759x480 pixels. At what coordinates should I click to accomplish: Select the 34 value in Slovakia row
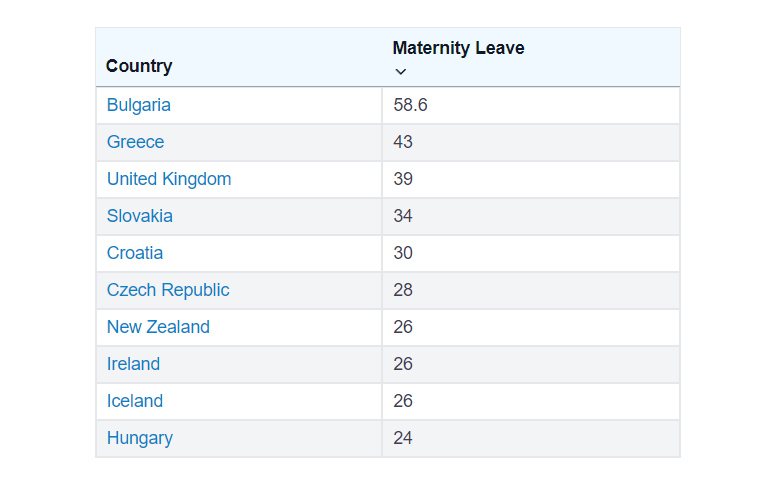pos(403,216)
